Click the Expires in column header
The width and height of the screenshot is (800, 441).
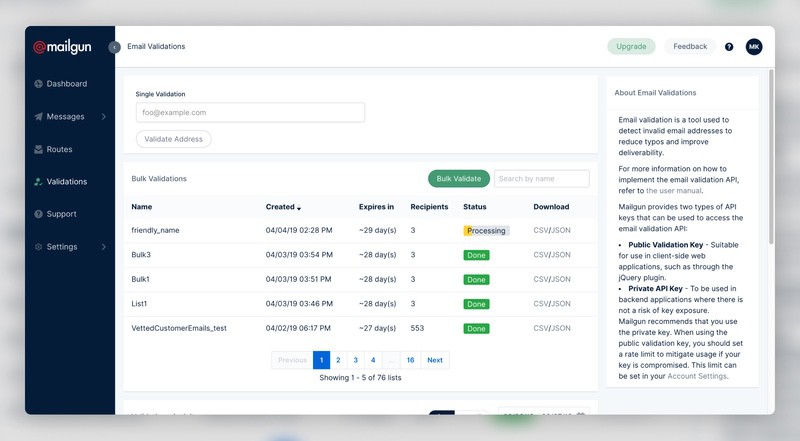(376, 207)
